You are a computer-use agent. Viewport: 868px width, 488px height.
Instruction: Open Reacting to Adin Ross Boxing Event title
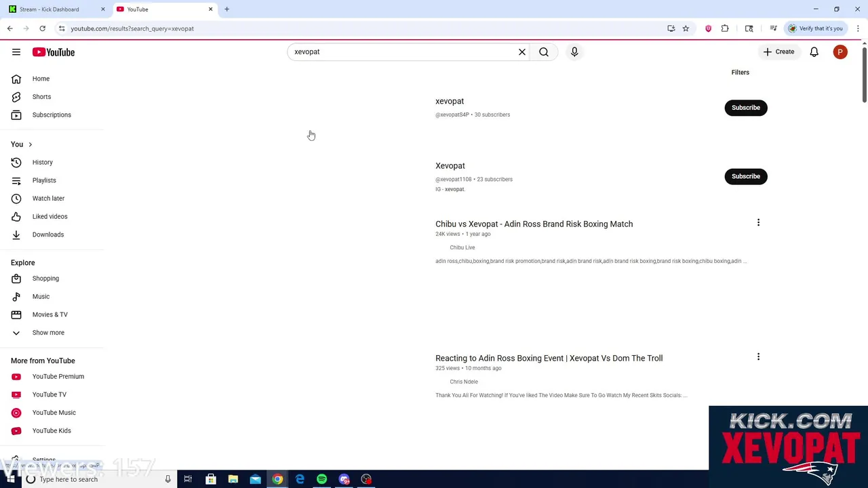549,359
